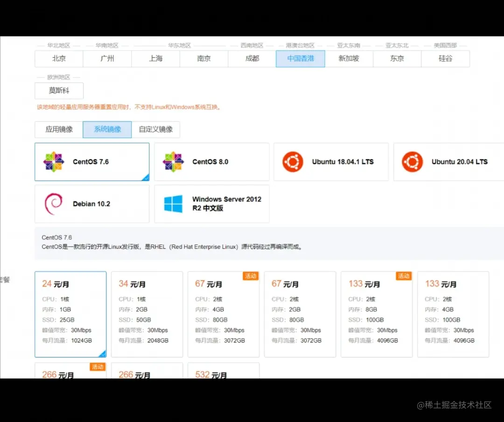The image size is (504, 422).
Task: Select the CentOS 7.6 image card
Action: pos(92,162)
